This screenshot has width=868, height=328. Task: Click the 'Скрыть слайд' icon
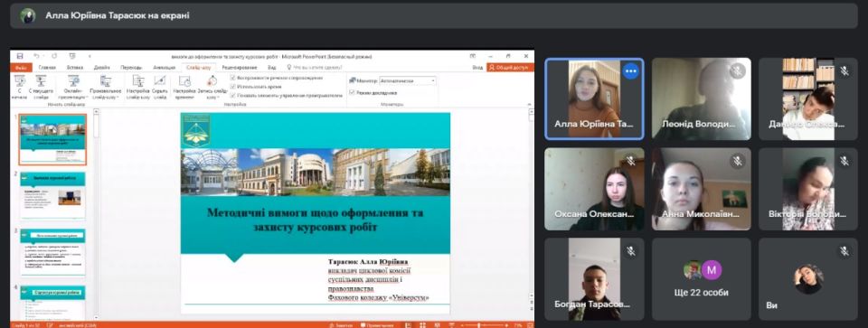coord(159,86)
